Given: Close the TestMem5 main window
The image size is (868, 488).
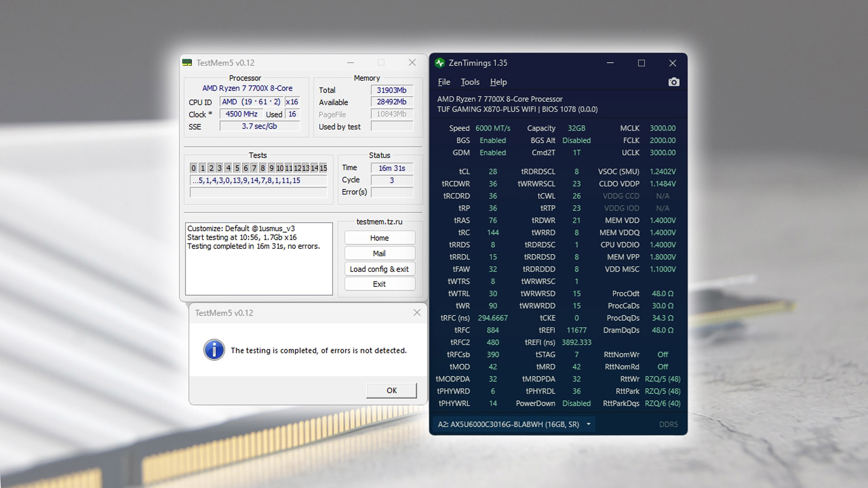Looking at the screenshot, I should (412, 63).
